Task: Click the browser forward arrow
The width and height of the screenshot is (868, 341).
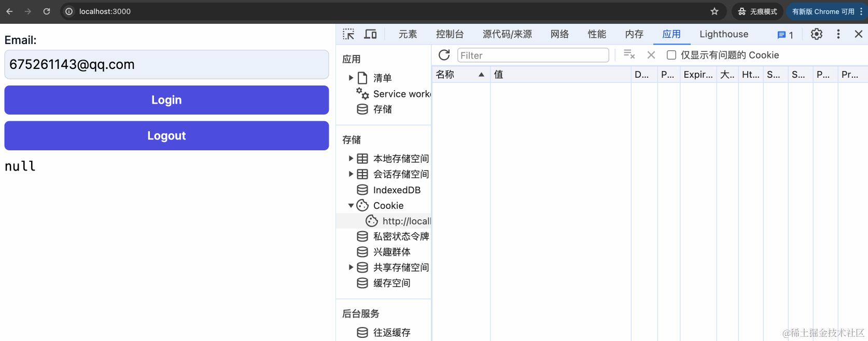Action: [x=28, y=11]
